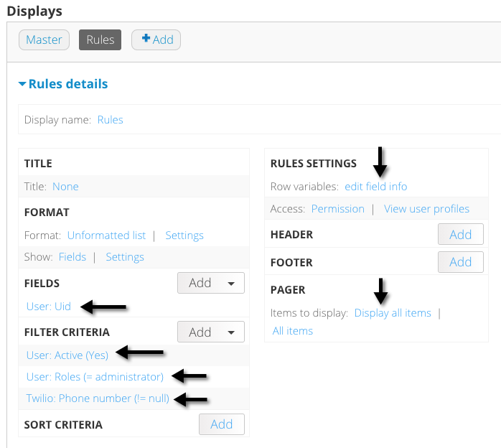Change the Unformatted list format
Image resolution: width=501 pixels, height=448 pixels.
click(106, 235)
